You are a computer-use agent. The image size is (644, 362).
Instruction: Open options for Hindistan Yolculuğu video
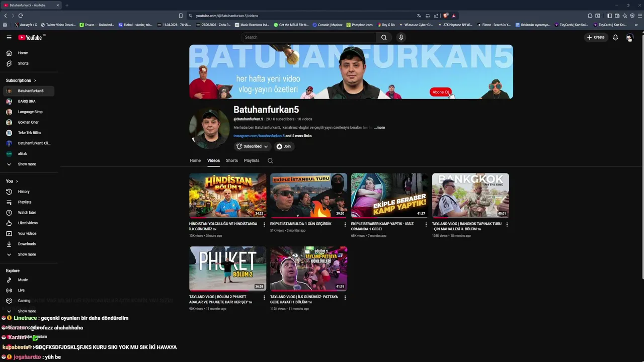click(264, 224)
